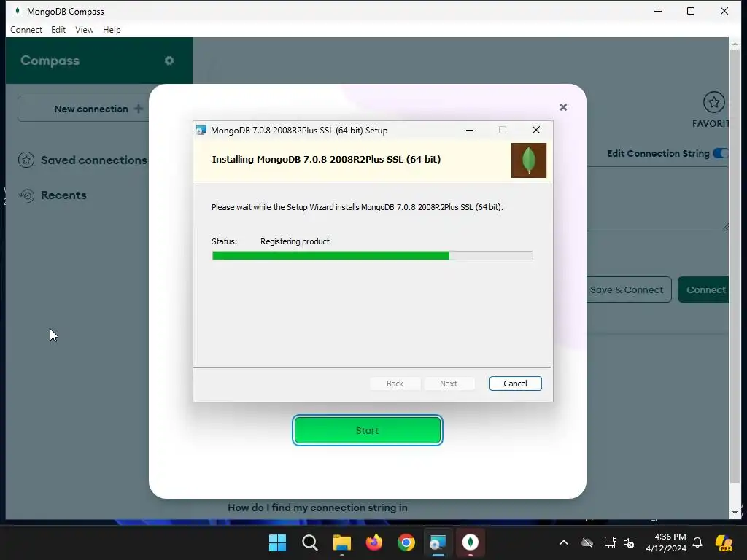Open taskbar Search
The image size is (747, 560).
click(x=309, y=542)
